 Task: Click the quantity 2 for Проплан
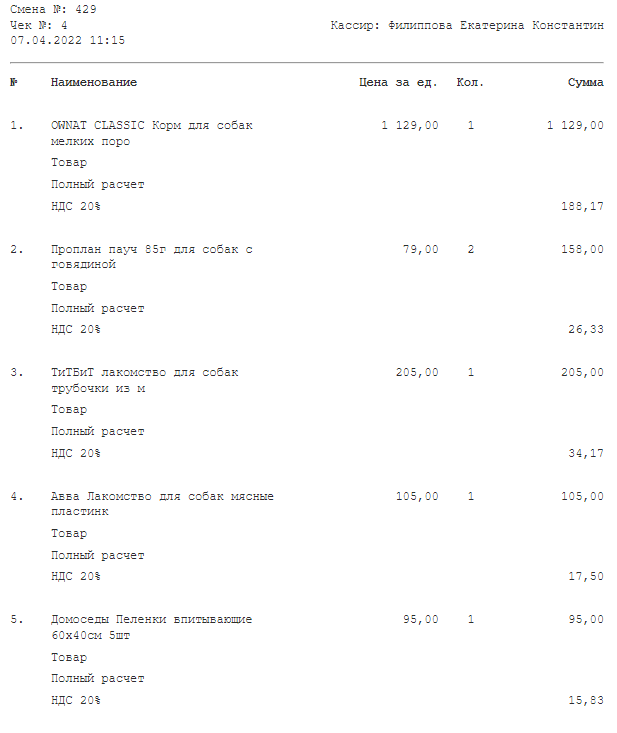(471, 249)
